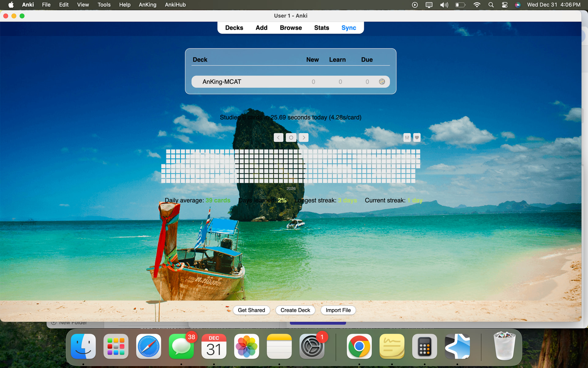Viewport: 588px width, 368px height.
Task: Open the heatmap options sliders icon
Action: (407, 138)
